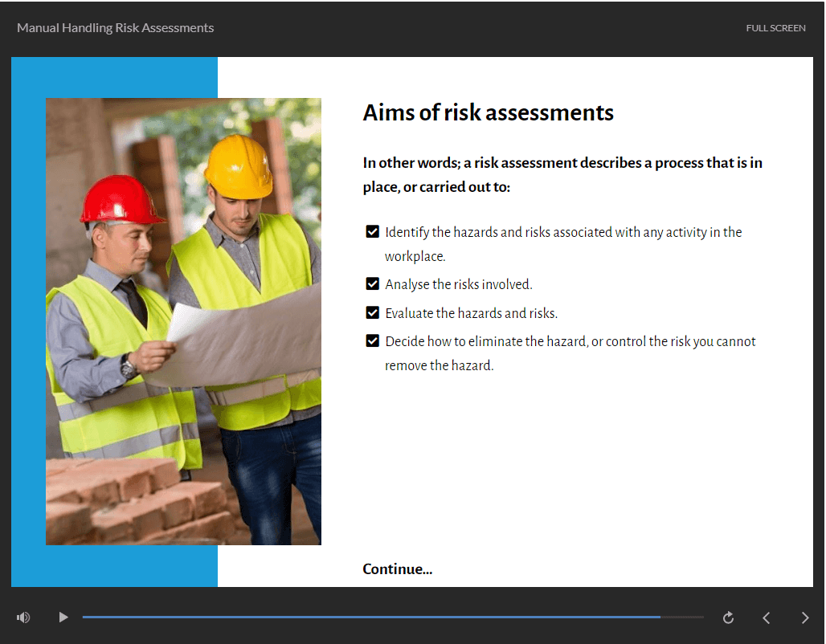826x644 pixels.
Task: Toggle the 'Analyse the risks involved' checkbox
Action: pos(373,283)
